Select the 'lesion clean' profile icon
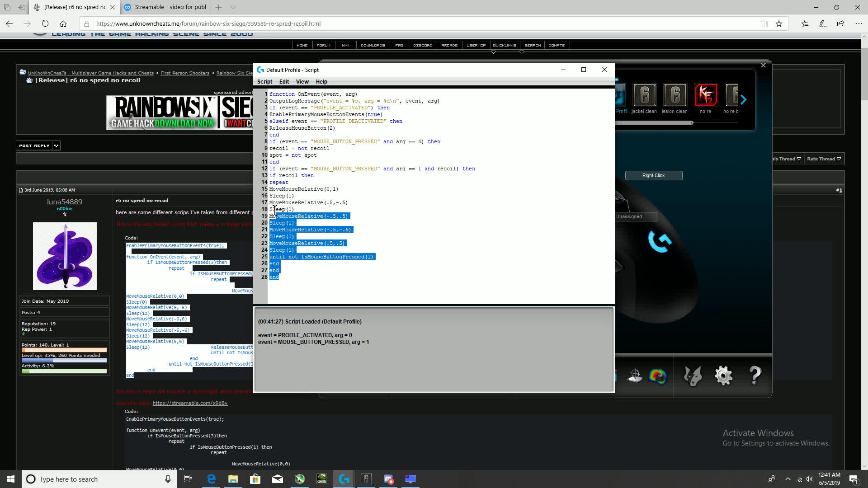 pos(675,95)
